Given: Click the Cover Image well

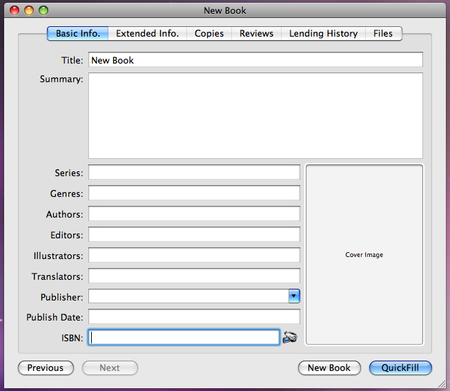Looking at the screenshot, I should 364,255.
